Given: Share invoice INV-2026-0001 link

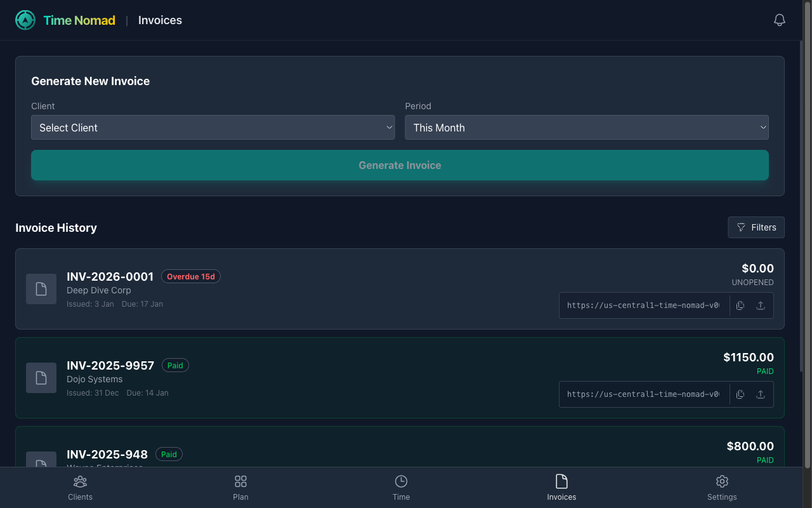Looking at the screenshot, I should pos(761,305).
